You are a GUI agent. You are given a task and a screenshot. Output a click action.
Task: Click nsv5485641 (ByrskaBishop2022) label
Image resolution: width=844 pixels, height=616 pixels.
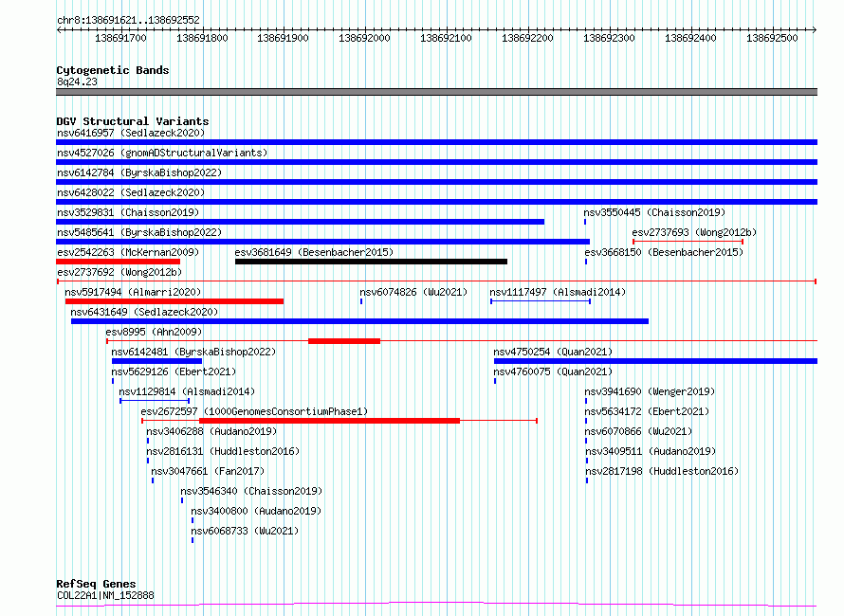[139, 232]
